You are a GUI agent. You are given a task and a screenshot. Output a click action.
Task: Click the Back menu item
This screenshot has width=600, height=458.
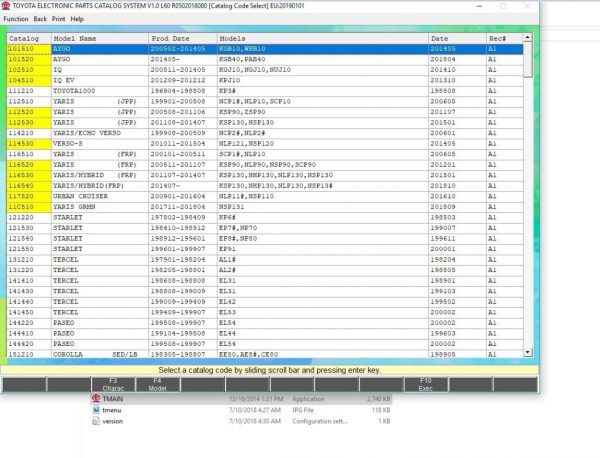pos(40,19)
